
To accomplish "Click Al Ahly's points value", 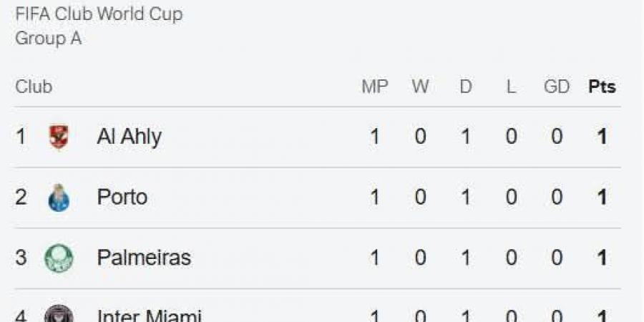I will coord(602,137).
